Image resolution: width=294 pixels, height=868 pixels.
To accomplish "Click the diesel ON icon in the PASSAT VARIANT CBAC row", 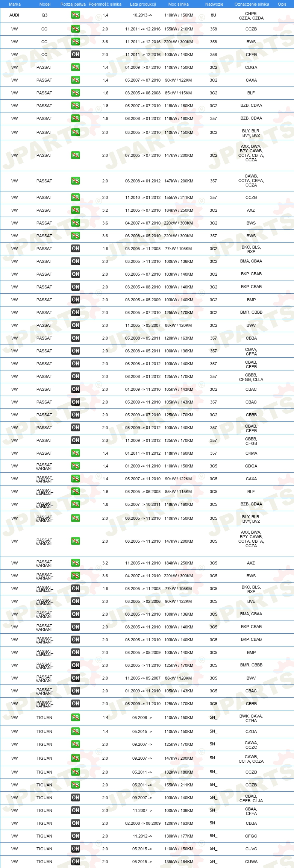I will tap(76, 691).
